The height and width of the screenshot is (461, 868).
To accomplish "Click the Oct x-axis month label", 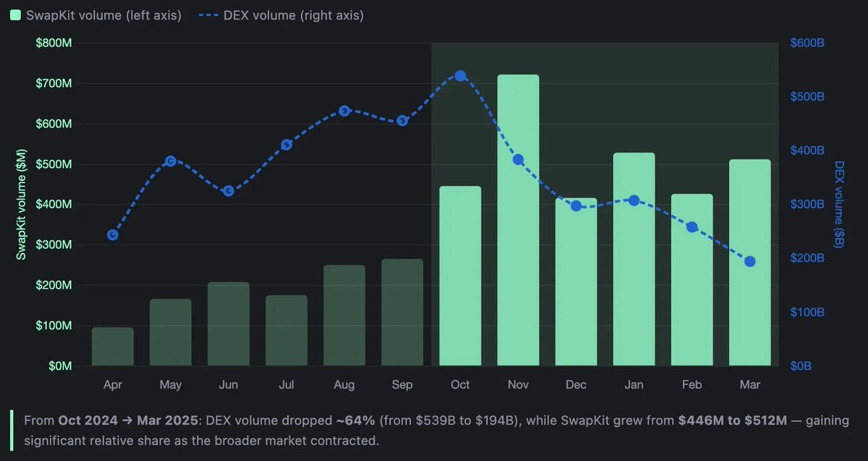I will tap(460, 386).
